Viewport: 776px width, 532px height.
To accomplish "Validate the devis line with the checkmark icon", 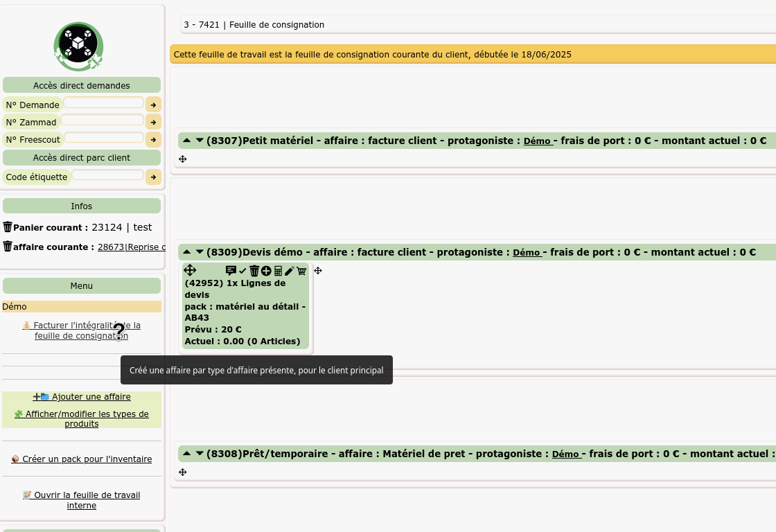I will coord(242,271).
